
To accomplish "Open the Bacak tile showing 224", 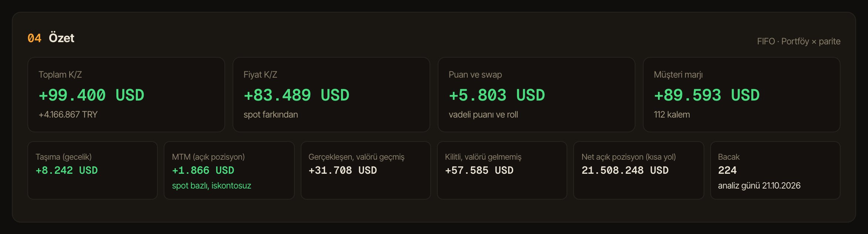I will coord(775,170).
